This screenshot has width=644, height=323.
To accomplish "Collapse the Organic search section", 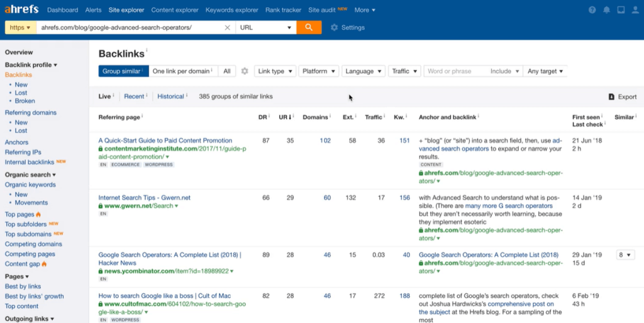I will tap(30, 174).
